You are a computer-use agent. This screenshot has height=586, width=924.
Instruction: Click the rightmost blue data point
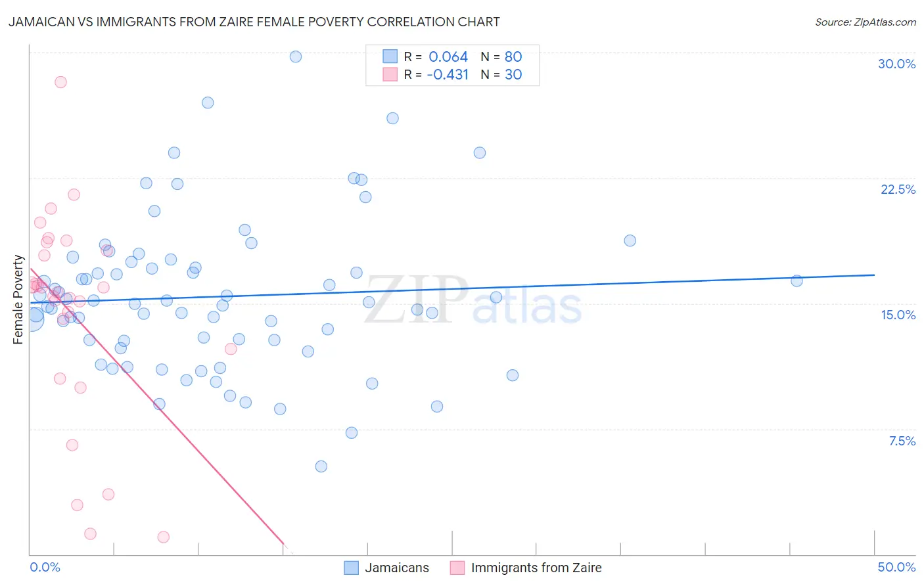point(797,281)
